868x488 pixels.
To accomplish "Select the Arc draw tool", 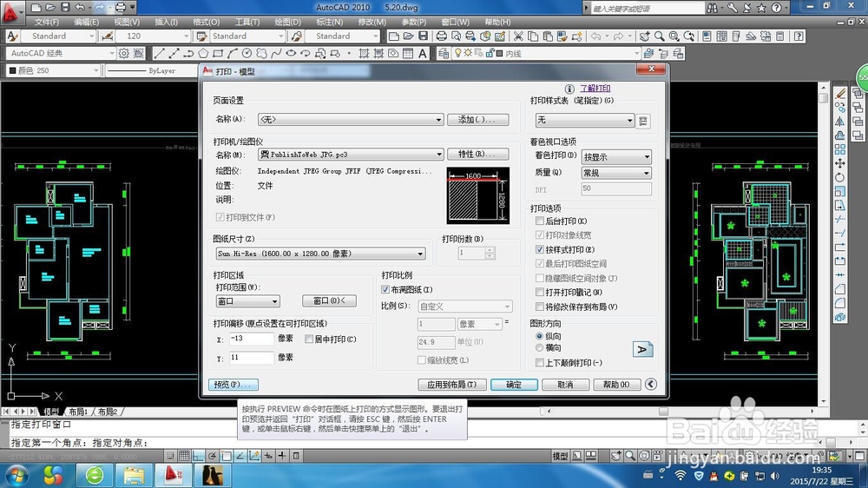I will 233,53.
